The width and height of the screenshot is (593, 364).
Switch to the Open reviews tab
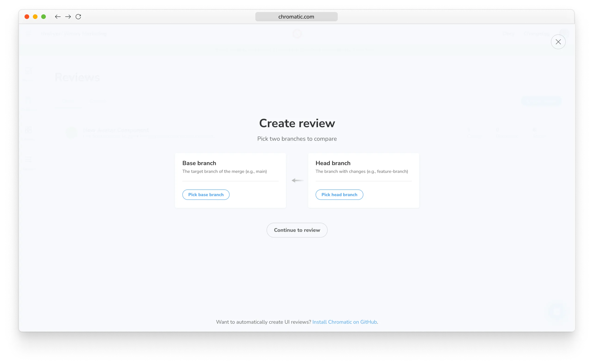coord(68,101)
